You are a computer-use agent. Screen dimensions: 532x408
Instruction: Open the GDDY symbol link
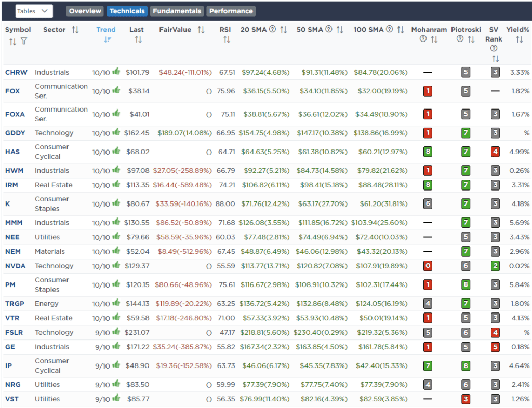(x=15, y=133)
